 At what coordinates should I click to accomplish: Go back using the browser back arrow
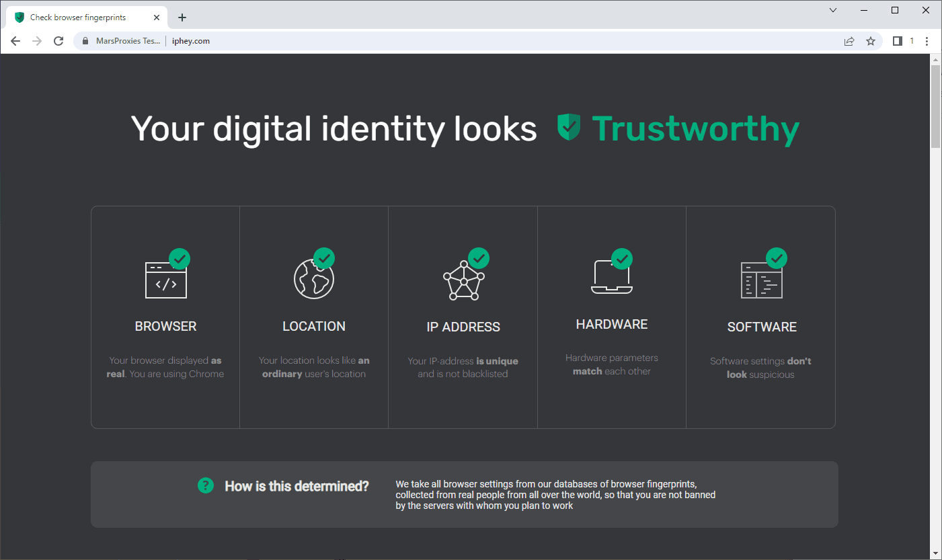click(15, 41)
